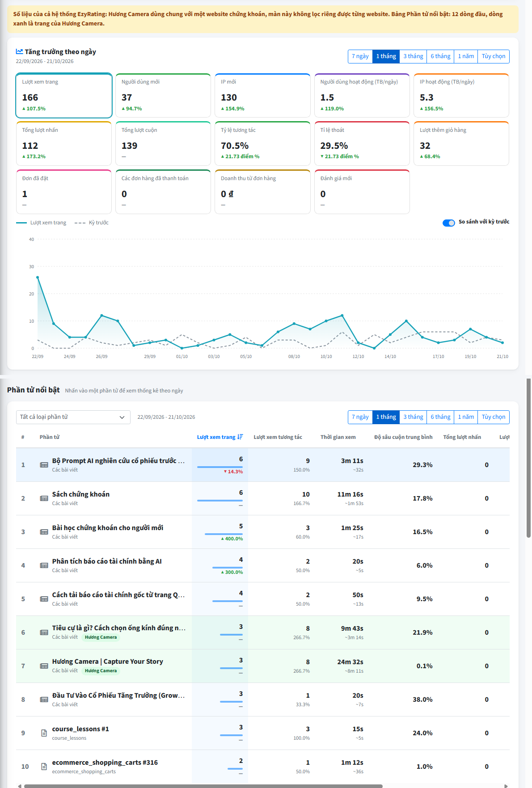Select the Tỉ lệ thoát metric card
Screen dimensions: 532x788
pyautogui.click(x=362, y=143)
